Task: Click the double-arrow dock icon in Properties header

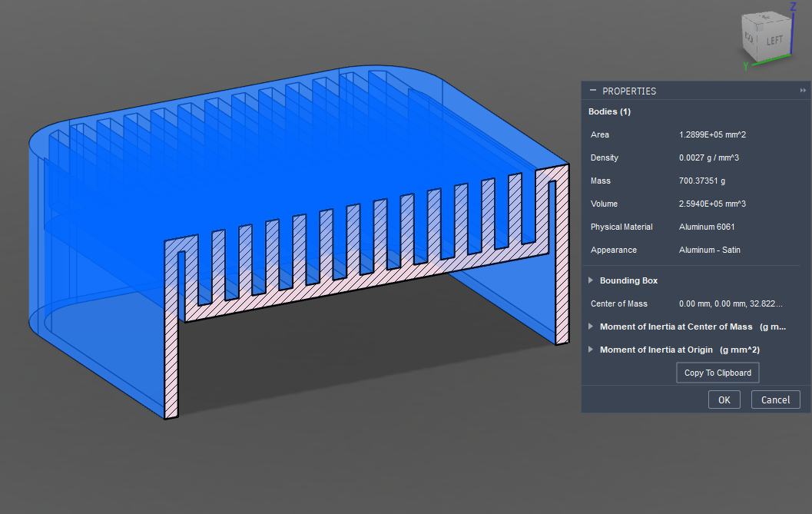Action: [803, 91]
